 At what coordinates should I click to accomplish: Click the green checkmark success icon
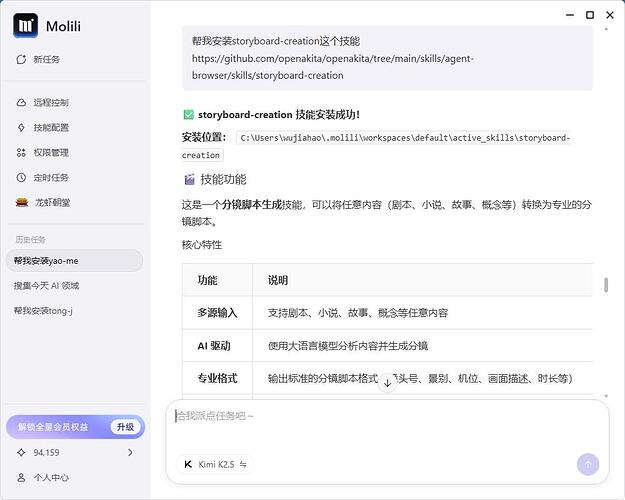click(188, 115)
